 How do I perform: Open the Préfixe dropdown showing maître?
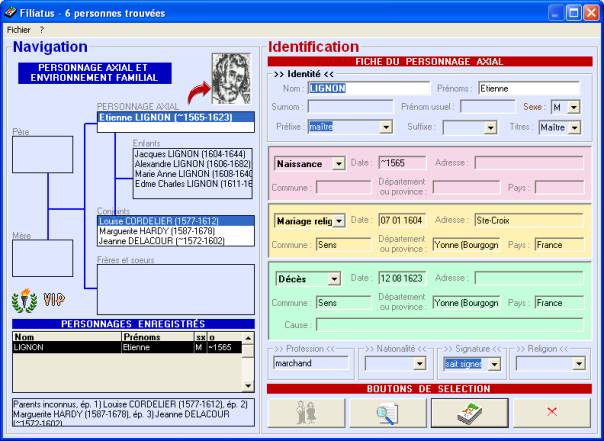(385, 127)
